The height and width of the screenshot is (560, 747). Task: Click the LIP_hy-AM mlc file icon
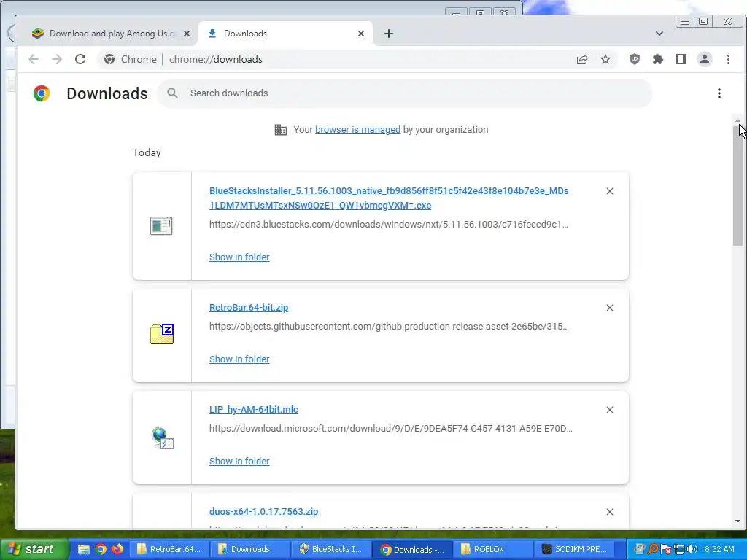163,438
